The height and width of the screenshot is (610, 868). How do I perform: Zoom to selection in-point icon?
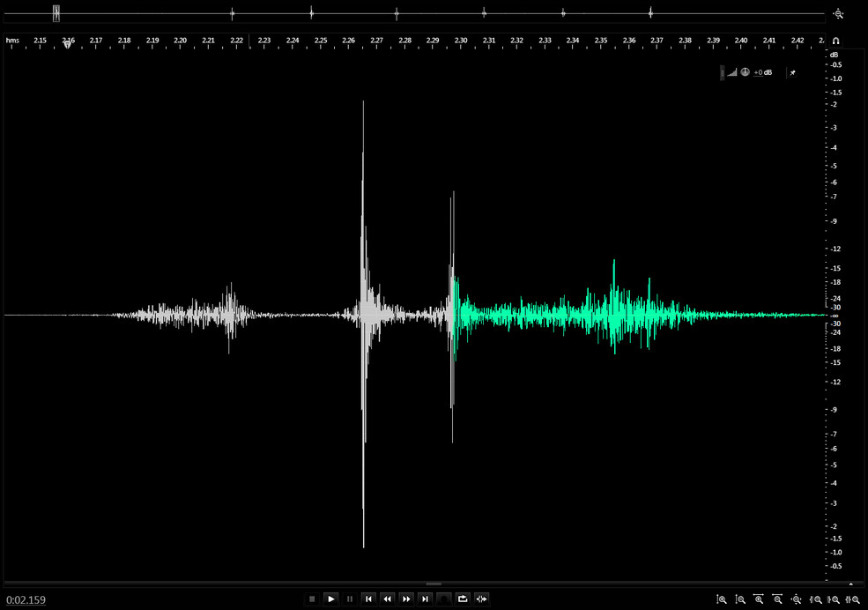coord(815,599)
